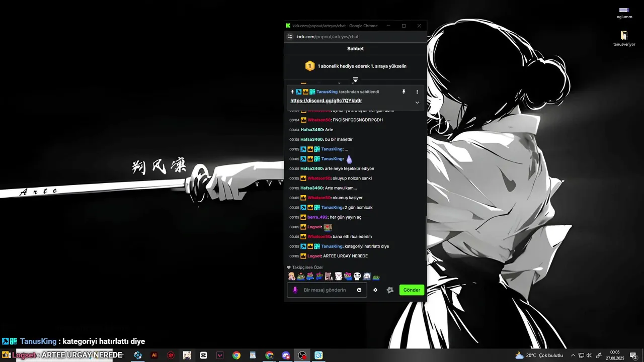The width and height of the screenshot is (644, 362).
Task: Open chat settings gear icon
Action: pos(375,290)
